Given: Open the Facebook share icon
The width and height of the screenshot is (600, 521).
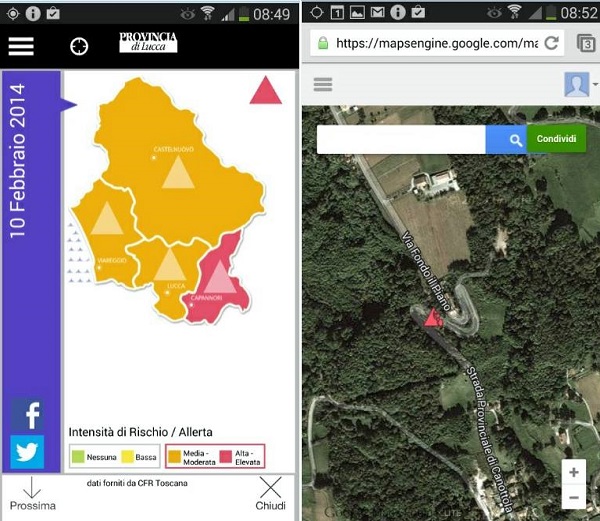Looking at the screenshot, I should click(x=28, y=414).
